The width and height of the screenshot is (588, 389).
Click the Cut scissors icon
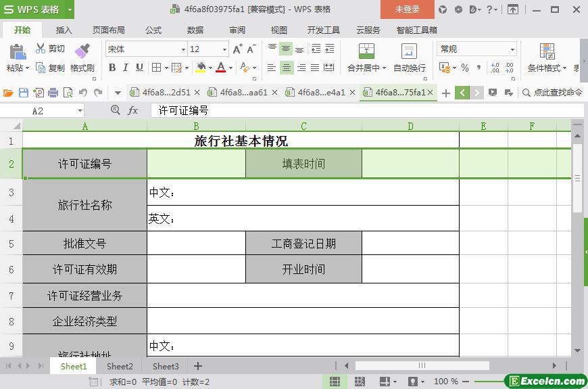(x=41, y=49)
